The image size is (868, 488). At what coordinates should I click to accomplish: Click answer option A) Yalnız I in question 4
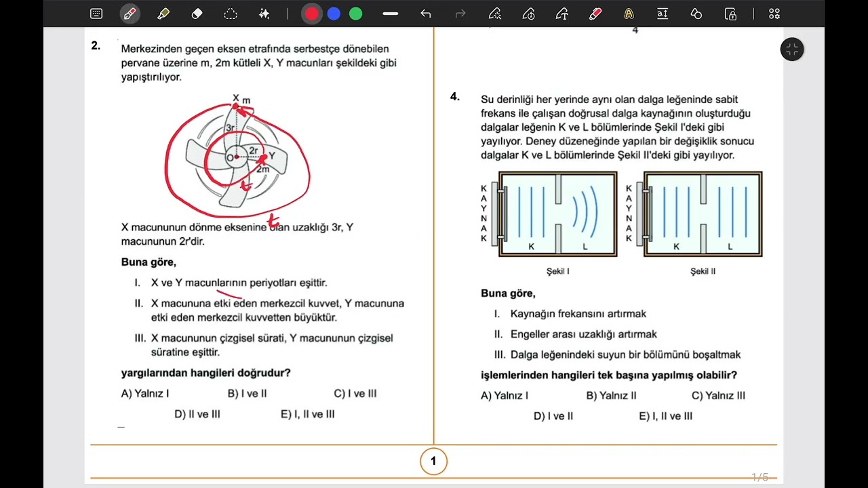coord(505,396)
